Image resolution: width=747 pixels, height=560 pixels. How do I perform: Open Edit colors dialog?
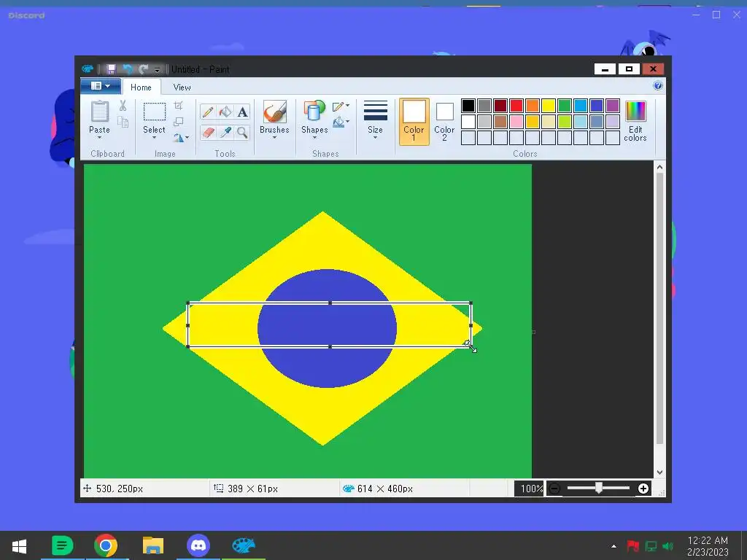point(635,121)
